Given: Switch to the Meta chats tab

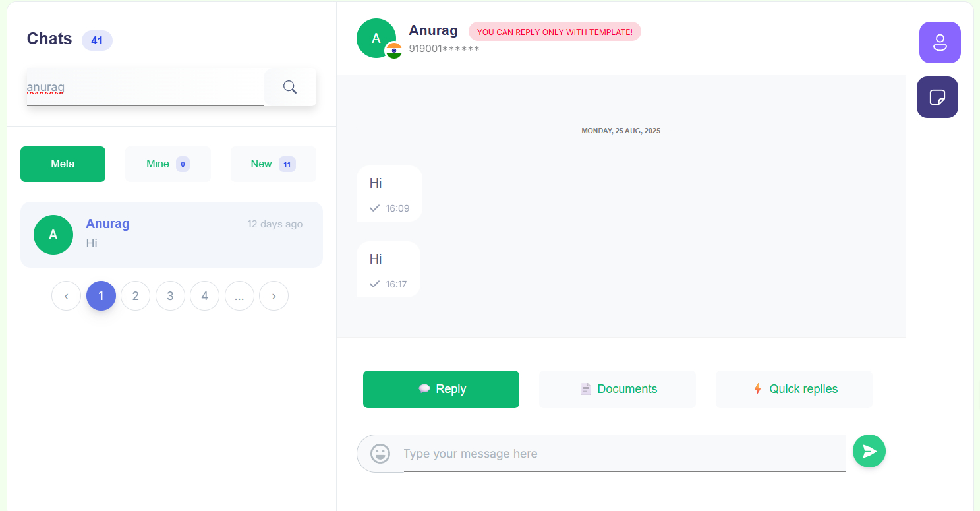Looking at the screenshot, I should (x=63, y=164).
